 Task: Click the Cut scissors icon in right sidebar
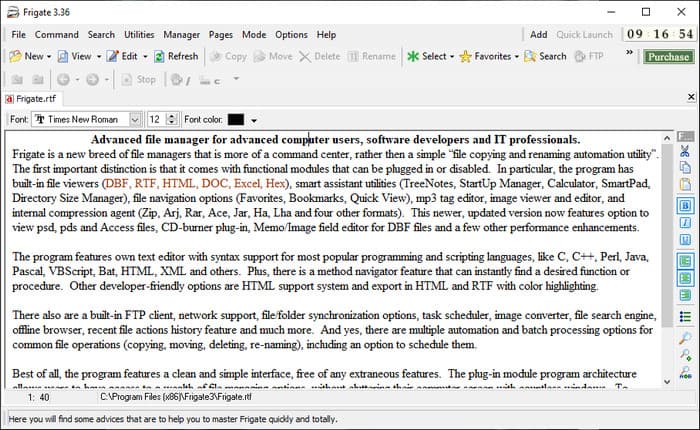point(685,152)
